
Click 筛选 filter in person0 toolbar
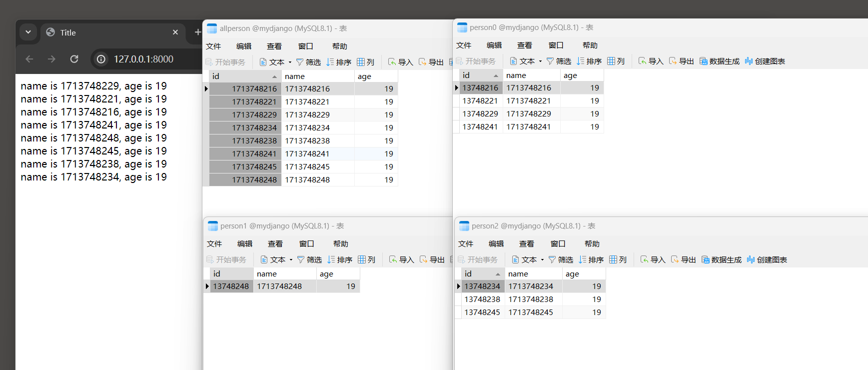pos(559,61)
